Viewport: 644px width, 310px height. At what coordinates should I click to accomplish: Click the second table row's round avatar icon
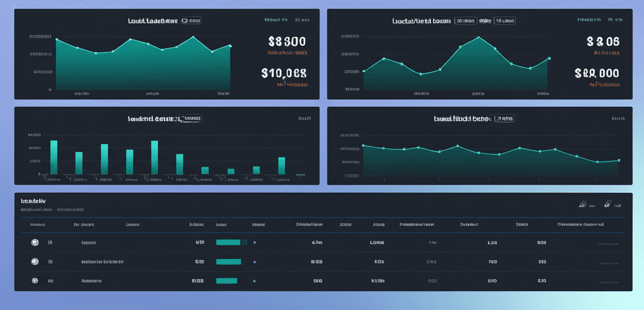[x=34, y=261]
